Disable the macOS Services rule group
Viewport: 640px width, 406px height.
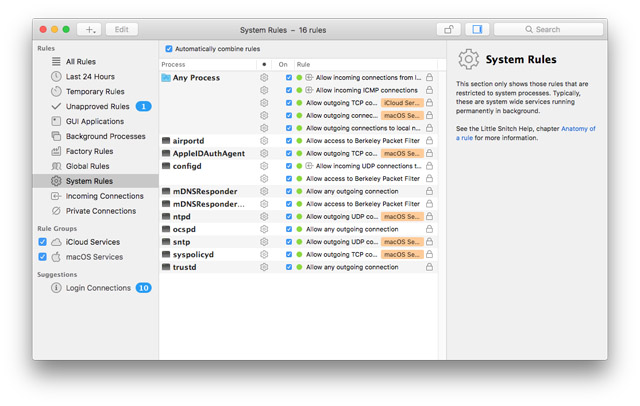pyautogui.click(x=42, y=257)
